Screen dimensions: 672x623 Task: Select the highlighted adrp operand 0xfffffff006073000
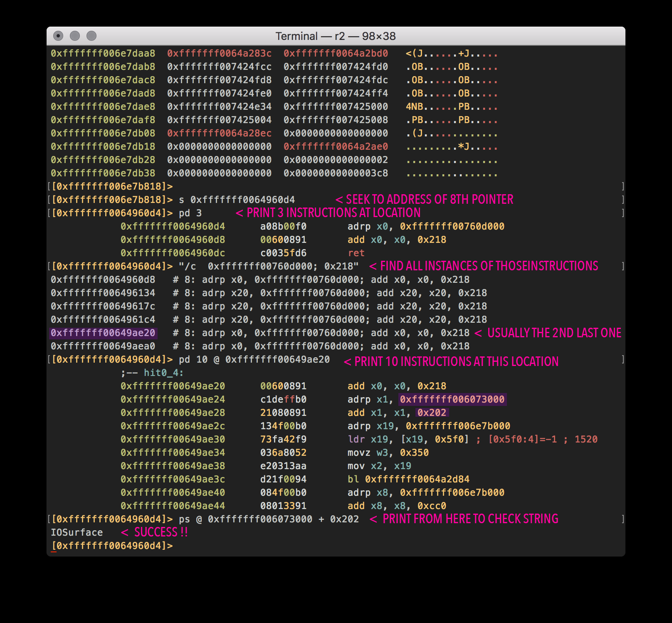coord(452,400)
